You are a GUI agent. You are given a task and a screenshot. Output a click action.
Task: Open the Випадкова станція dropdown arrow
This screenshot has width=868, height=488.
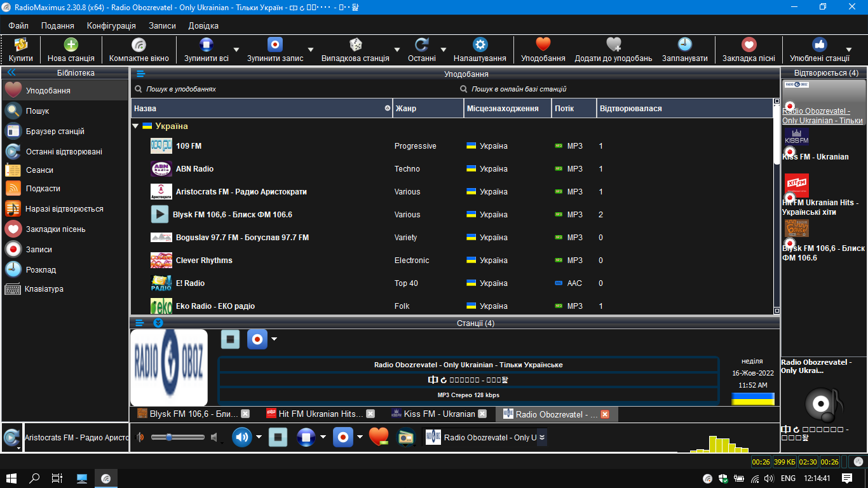coord(397,50)
